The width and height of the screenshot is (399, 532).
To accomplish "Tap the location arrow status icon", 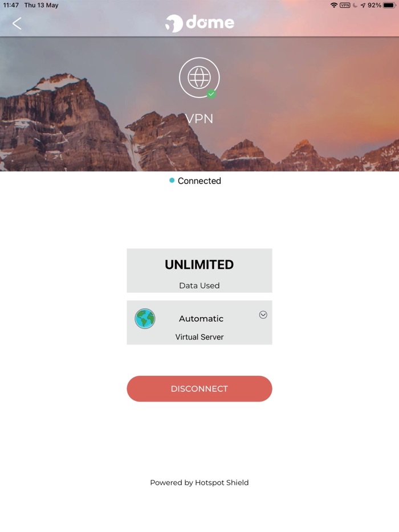I will point(363,5).
